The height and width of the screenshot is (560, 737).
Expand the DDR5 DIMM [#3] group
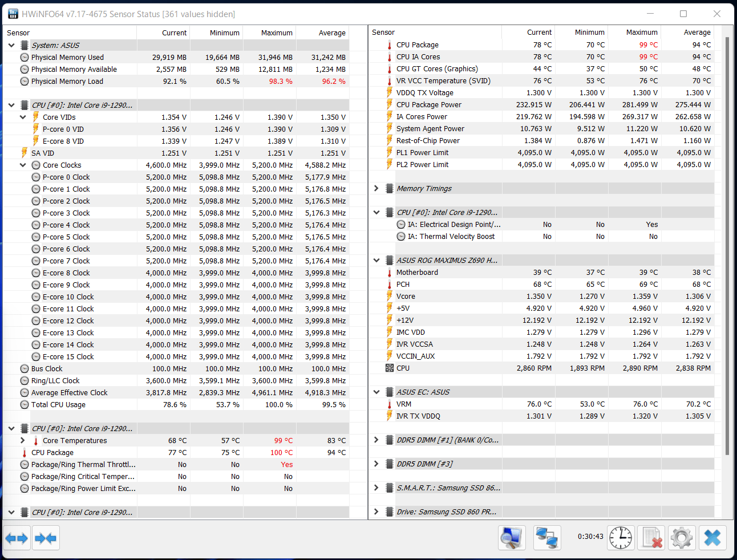(376, 464)
